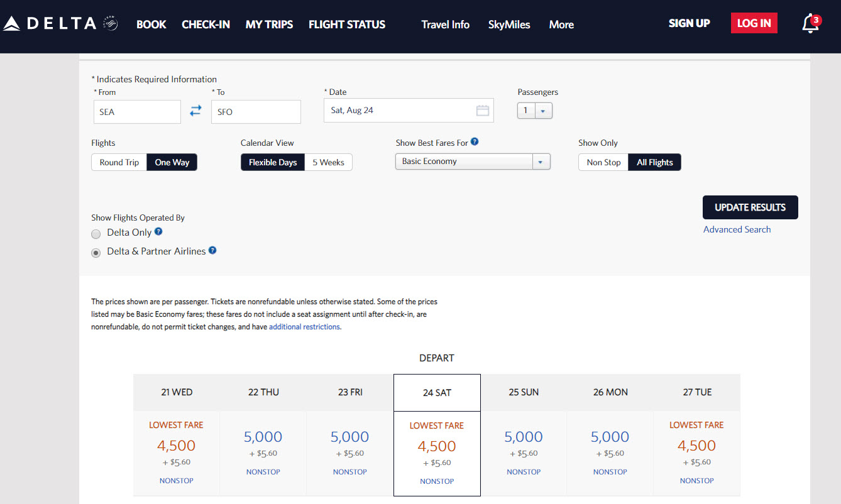Select Delta Only radio button
Image resolution: width=841 pixels, height=504 pixels.
click(x=96, y=234)
